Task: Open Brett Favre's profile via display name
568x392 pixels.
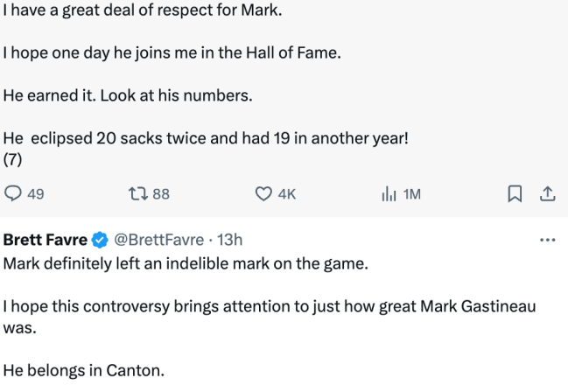Action: 46,240
